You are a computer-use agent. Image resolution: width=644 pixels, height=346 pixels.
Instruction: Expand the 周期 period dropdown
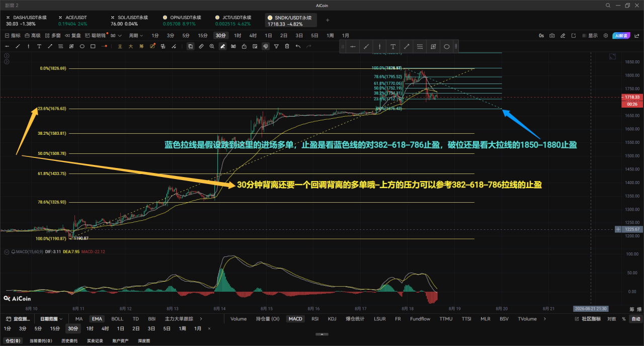click(x=136, y=36)
